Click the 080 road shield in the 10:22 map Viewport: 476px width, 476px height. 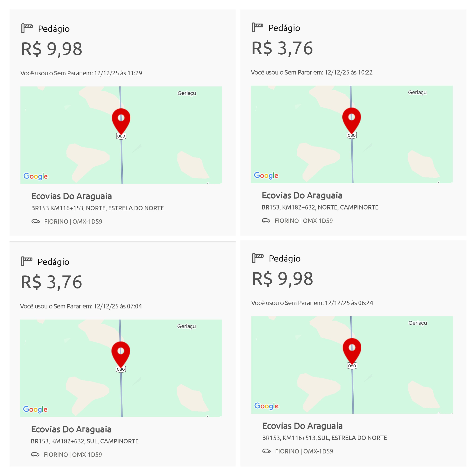(352, 135)
